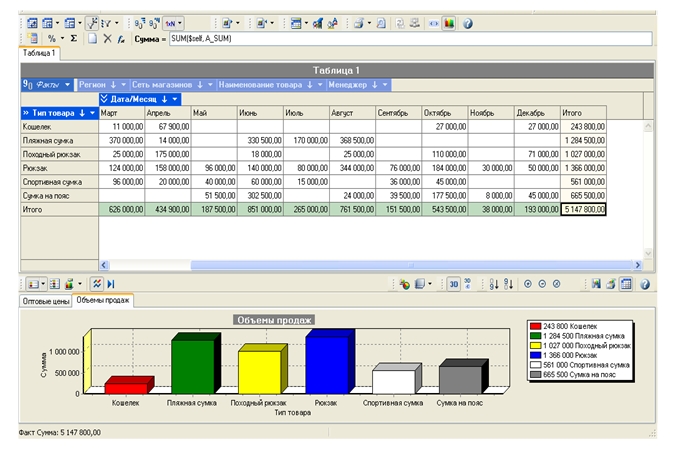Click the Март column header
This screenshot has height=449, width=673.
pyautogui.click(x=121, y=113)
